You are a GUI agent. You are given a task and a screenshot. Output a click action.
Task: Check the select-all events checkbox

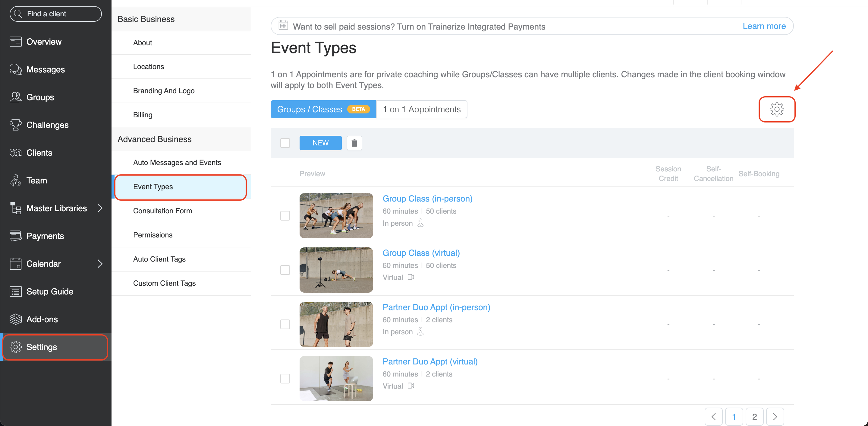[285, 143]
